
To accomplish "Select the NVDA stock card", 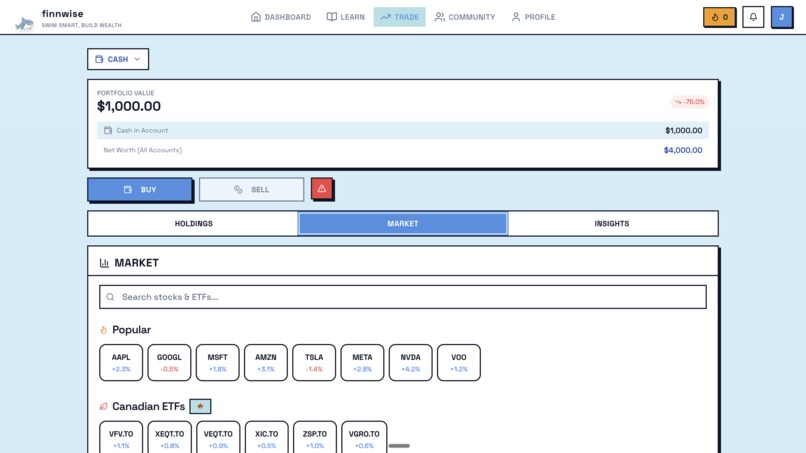I will pos(411,363).
